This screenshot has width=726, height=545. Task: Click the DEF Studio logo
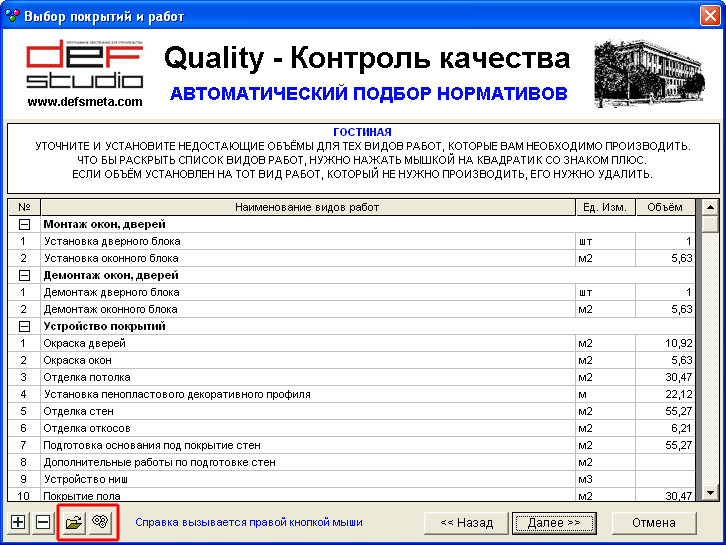tap(85, 72)
